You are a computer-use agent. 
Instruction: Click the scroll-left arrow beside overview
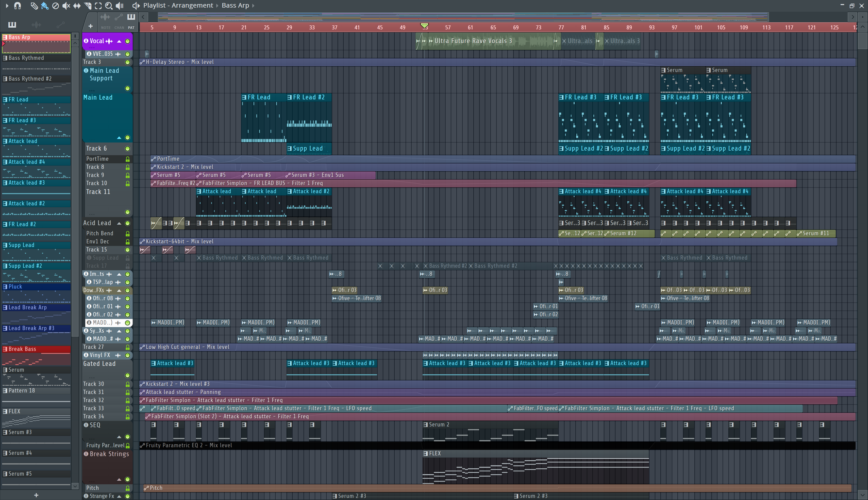(x=143, y=16)
